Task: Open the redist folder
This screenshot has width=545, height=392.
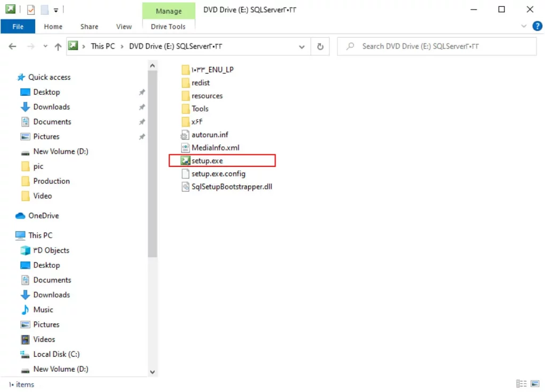Action: [201, 82]
